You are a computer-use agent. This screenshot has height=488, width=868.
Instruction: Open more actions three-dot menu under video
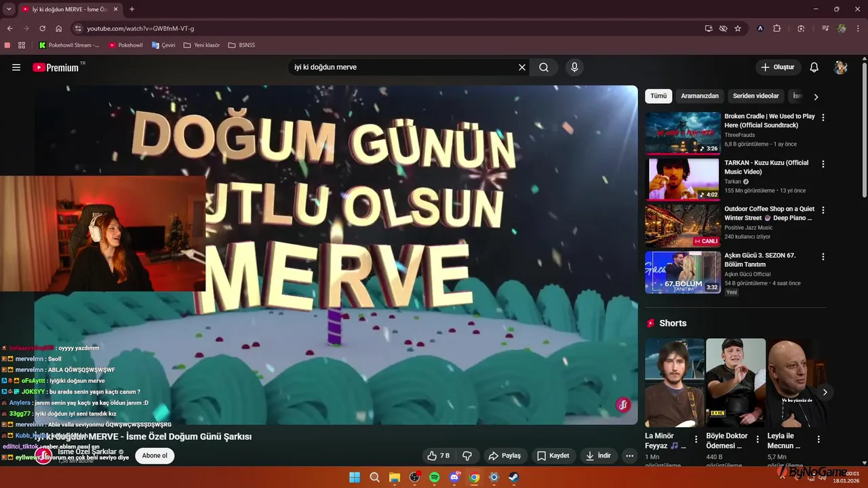[x=629, y=455]
